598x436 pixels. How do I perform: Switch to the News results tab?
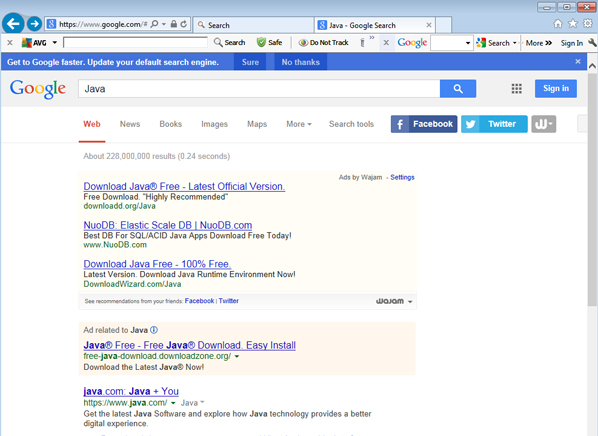tap(130, 124)
